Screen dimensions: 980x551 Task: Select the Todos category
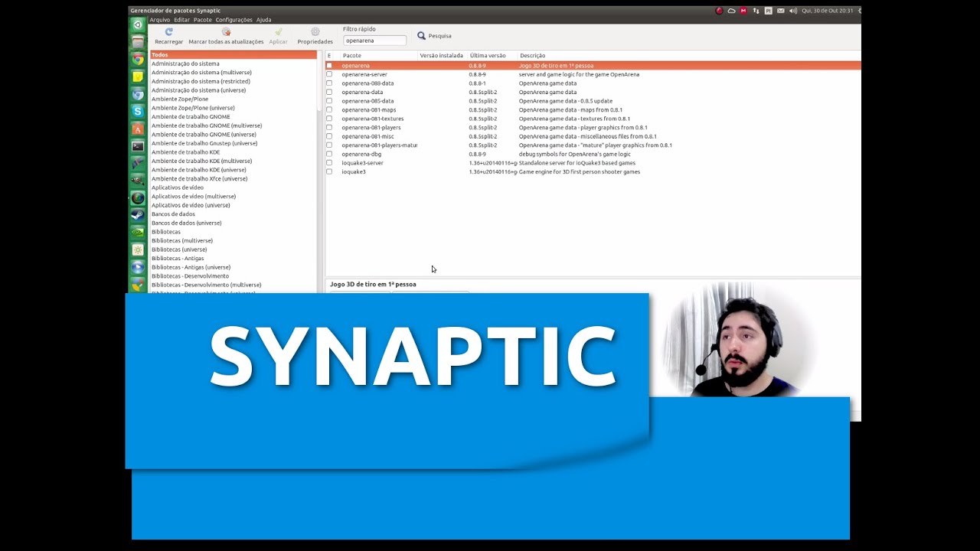(x=234, y=55)
